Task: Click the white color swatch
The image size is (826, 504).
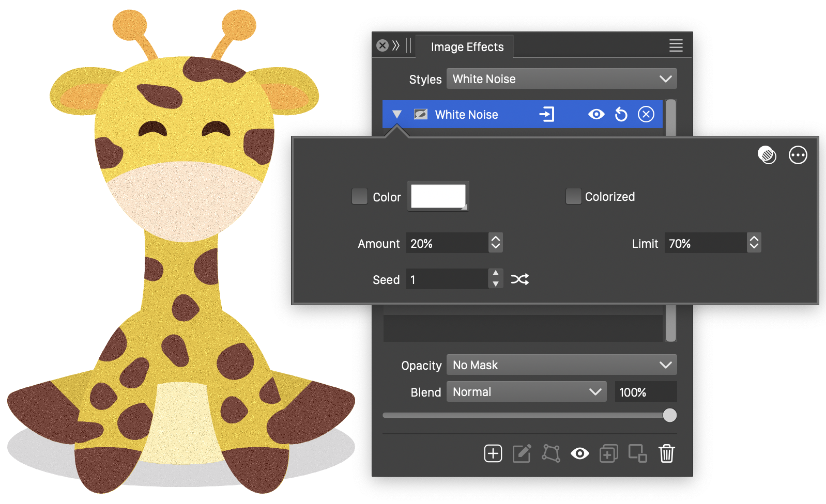Action: pos(438,196)
